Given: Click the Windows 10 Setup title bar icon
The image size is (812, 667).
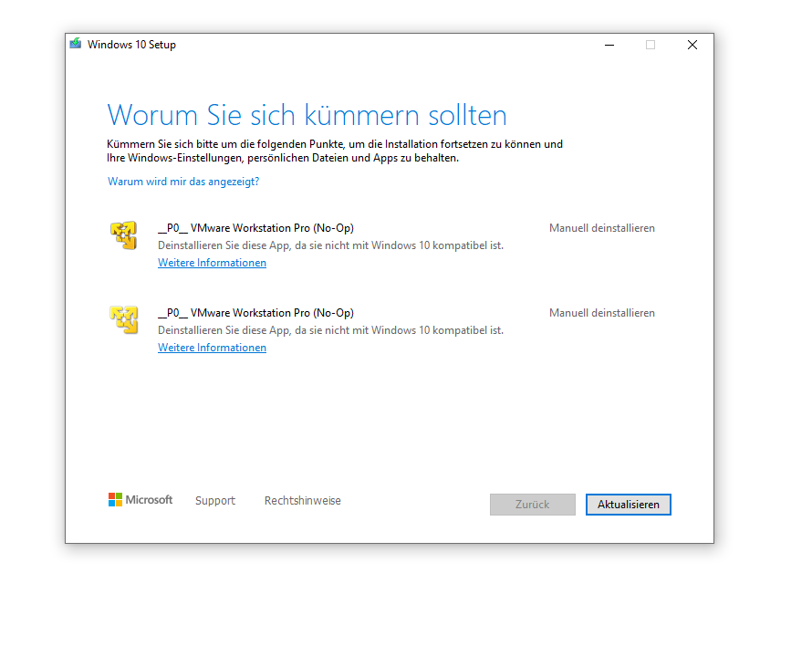Looking at the screenshot, I should [76, 44].
